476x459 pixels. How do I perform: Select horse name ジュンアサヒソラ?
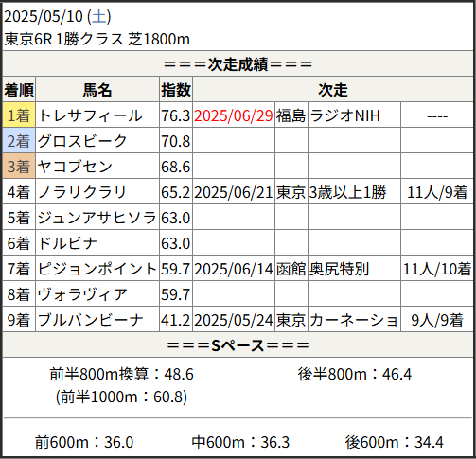[x=97, y=218]
